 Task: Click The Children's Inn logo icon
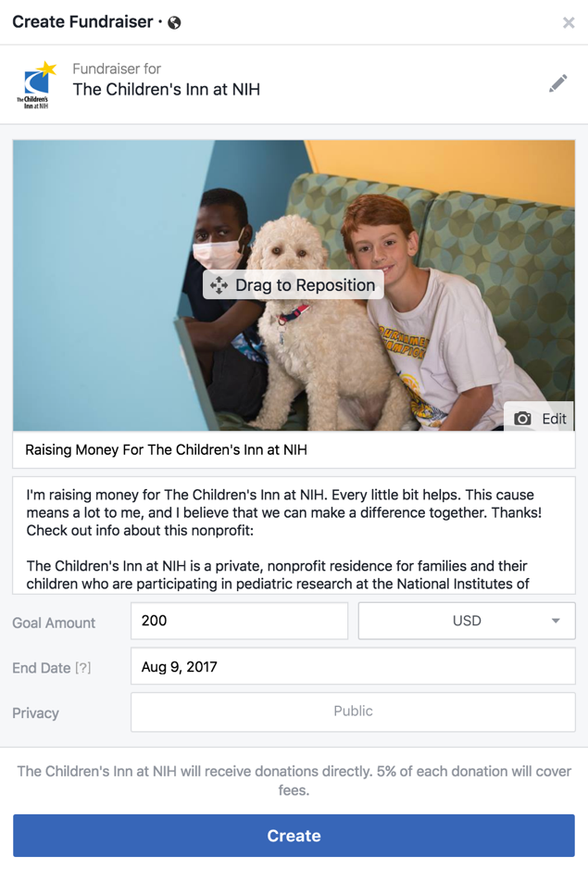[36, 85]
